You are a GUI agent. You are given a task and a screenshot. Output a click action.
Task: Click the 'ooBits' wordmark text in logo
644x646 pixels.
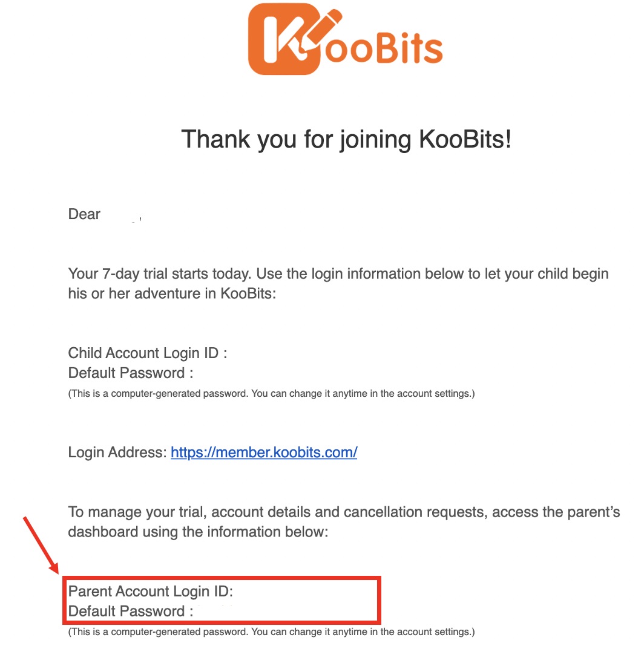pyautogui.click(x=383, y=48)
